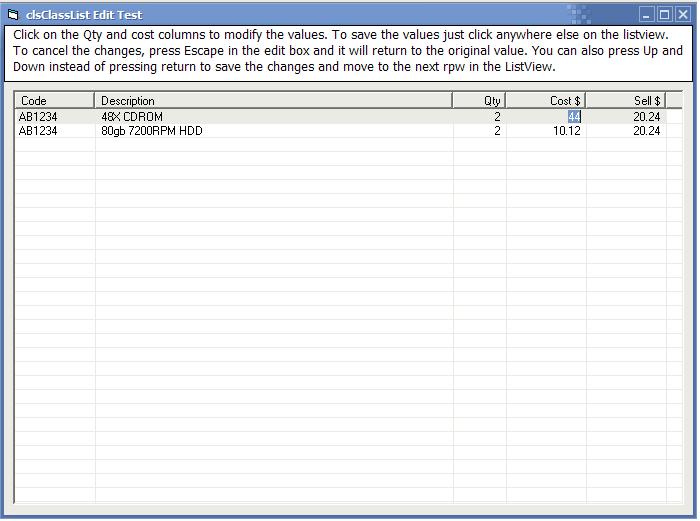Sort by the Description column header
This screenshot has height=521, width=700.
(273, 100)
